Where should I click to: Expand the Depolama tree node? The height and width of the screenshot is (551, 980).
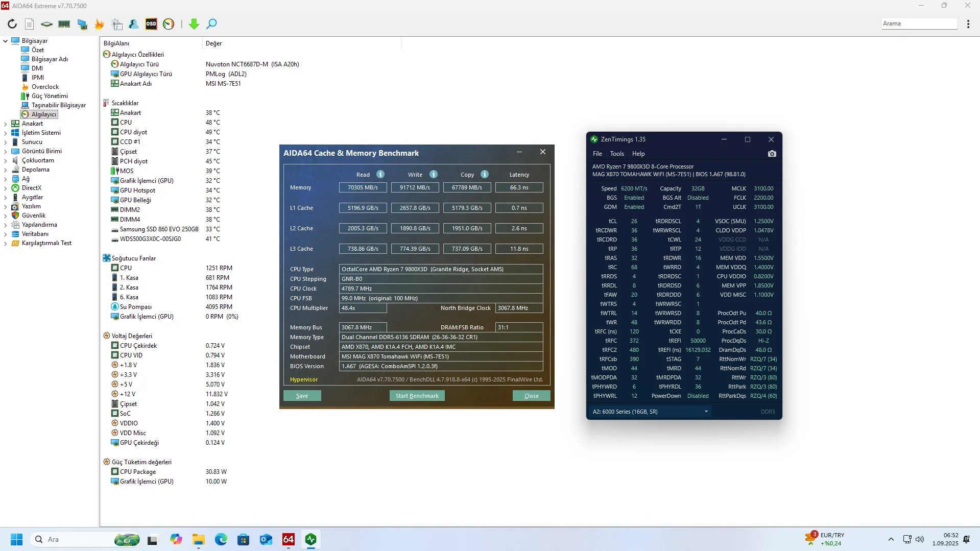pos(6,170)
